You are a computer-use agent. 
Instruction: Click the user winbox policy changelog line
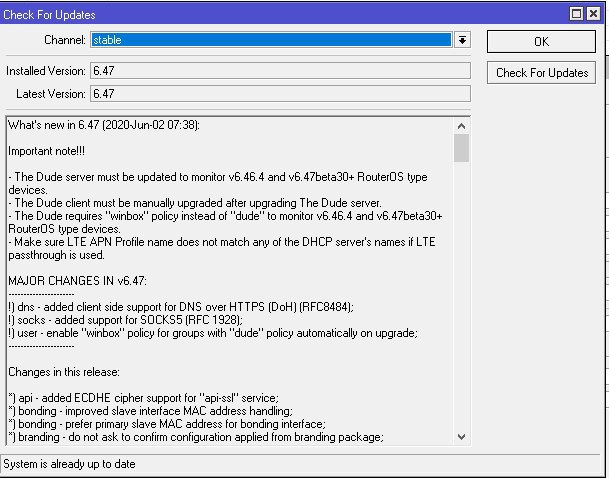tap(213, 333)
